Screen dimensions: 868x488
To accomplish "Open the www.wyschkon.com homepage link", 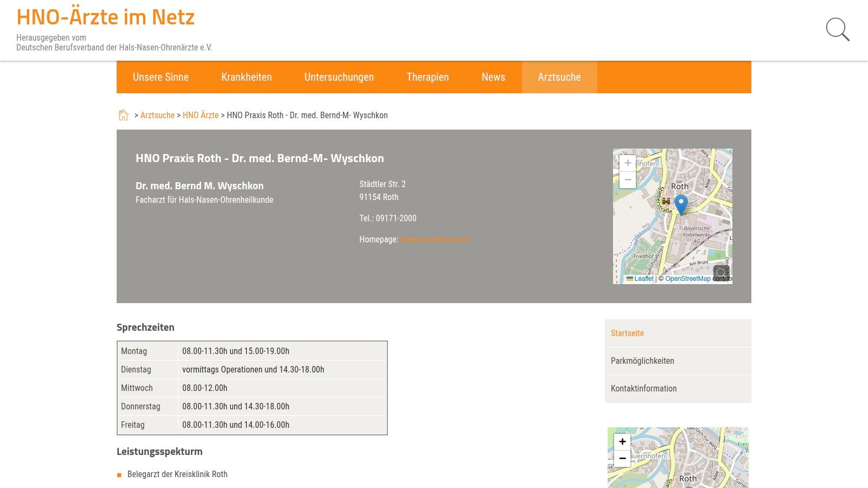I will 435,239.
